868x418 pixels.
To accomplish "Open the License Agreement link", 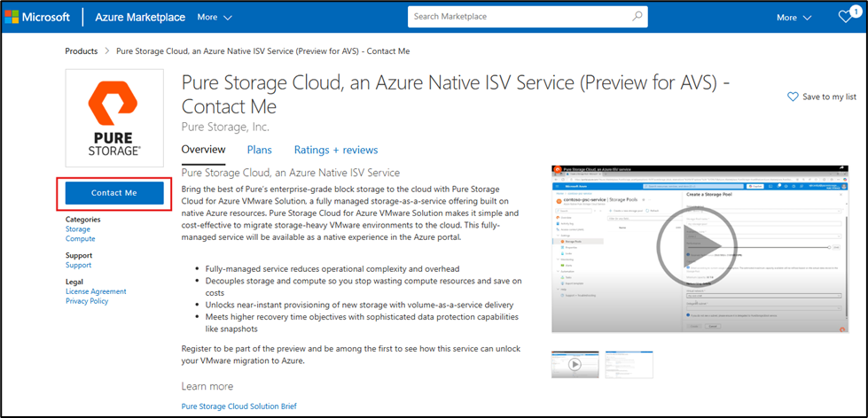I will 96,291.
